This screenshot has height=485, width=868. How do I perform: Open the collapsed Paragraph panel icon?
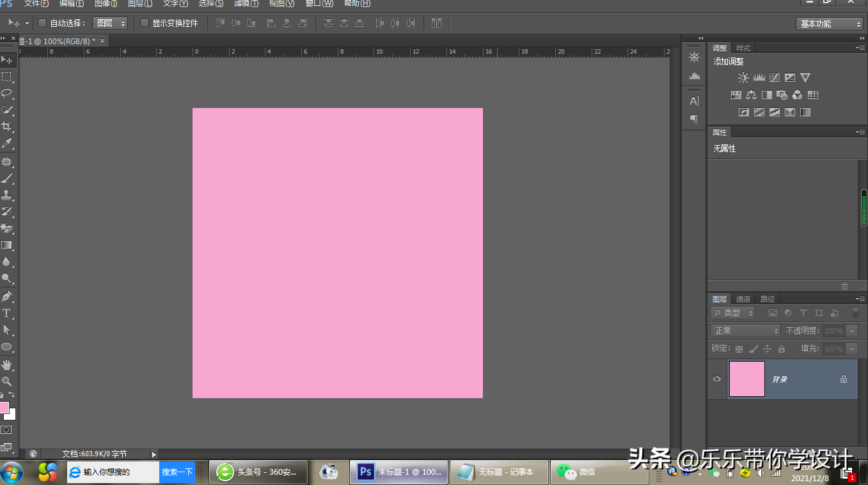[694, 119]
